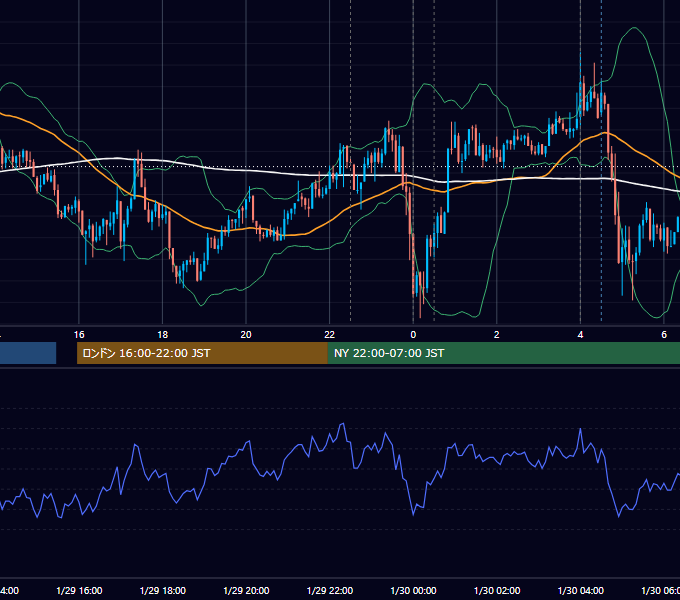Click the 16 hour label on the price chart axis

[x=79, y=335]
